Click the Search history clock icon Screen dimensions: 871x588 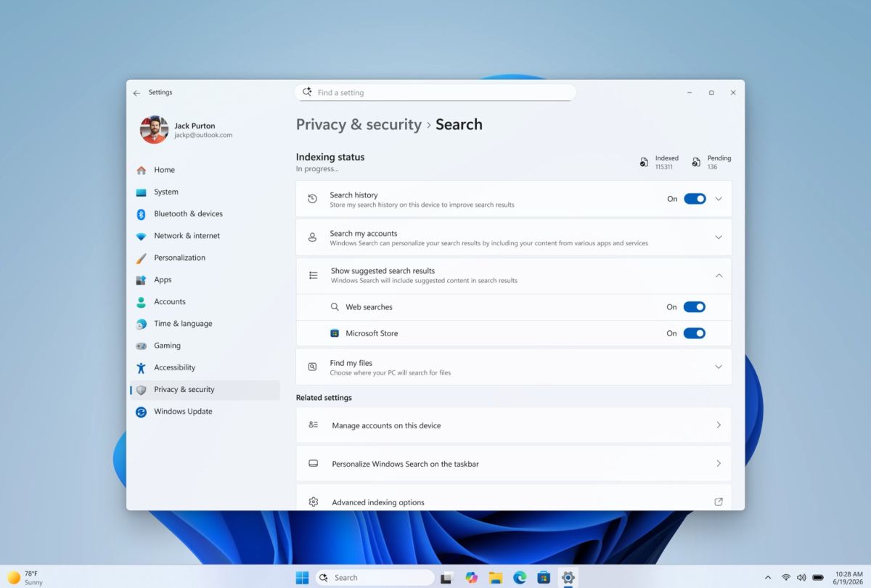click(313, 199)
